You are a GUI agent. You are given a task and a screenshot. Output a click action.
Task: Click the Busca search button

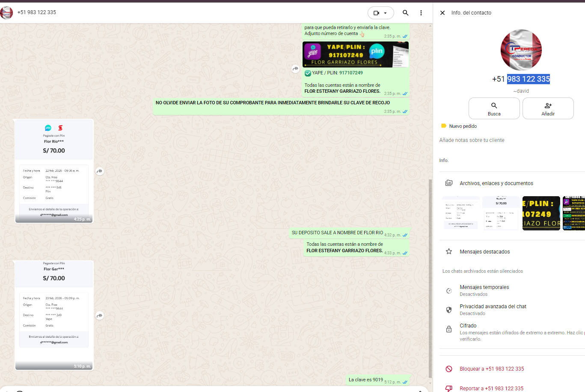coord(494,108)
